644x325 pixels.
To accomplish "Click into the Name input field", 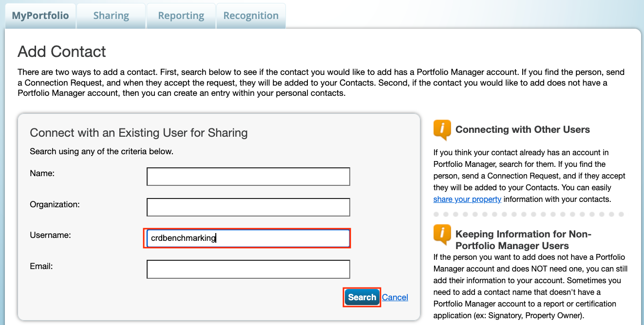I will tap(248, 177).
